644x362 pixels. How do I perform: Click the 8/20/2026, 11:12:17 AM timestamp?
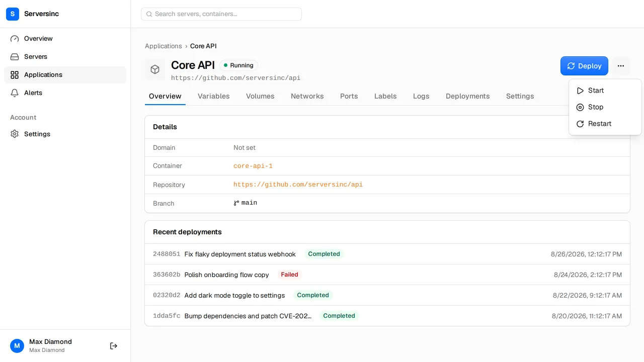[587, 316]
